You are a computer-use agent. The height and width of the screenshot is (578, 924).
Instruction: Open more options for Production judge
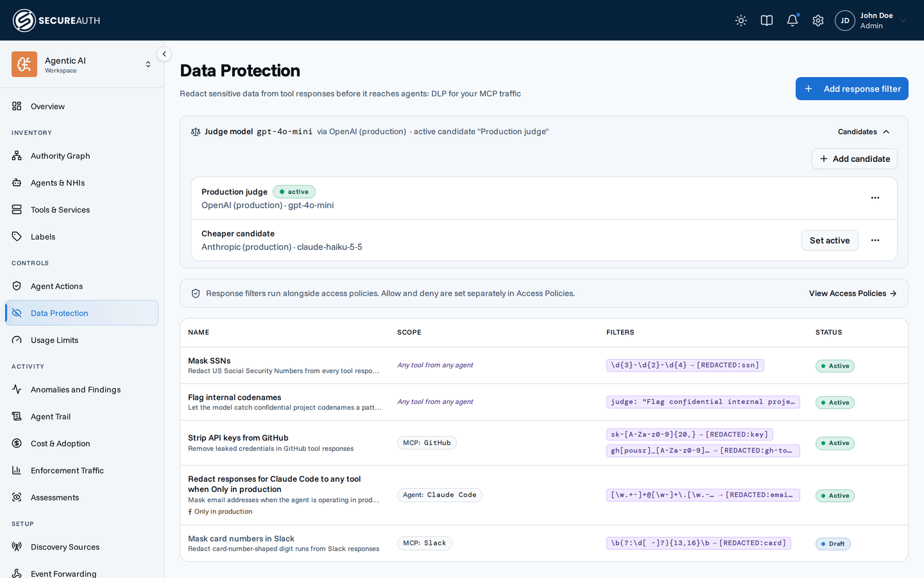[x=875, y=198]
